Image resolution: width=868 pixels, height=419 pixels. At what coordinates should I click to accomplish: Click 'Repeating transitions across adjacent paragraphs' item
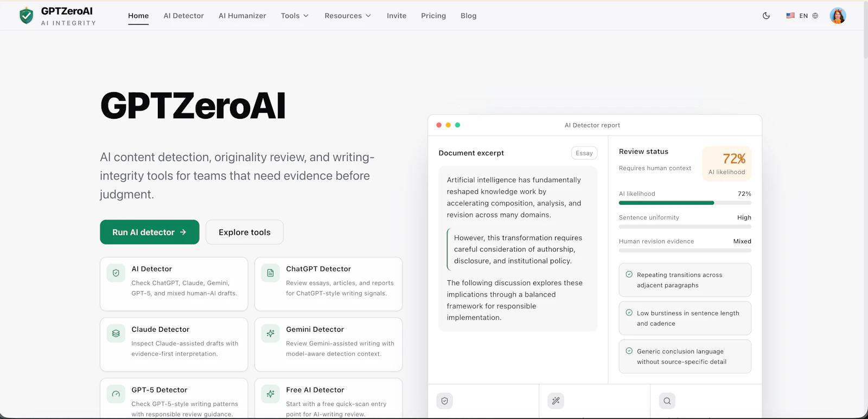685,280
